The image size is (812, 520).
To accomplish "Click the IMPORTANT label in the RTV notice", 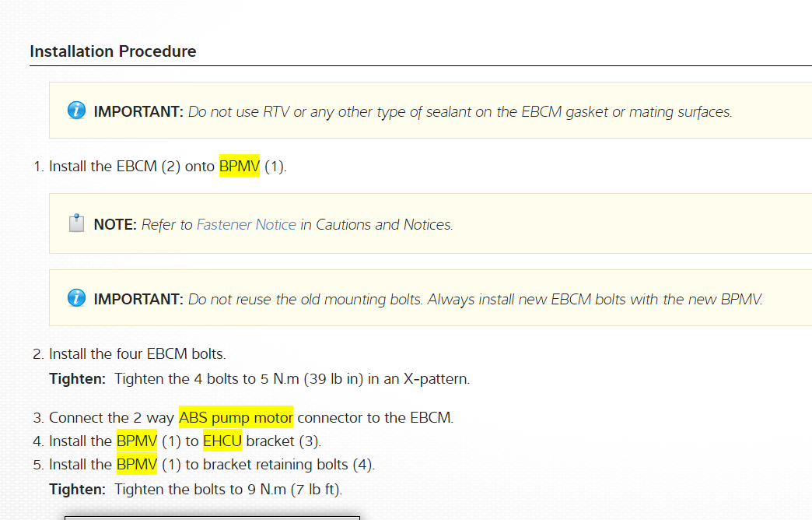I will [x=138, y=111].
